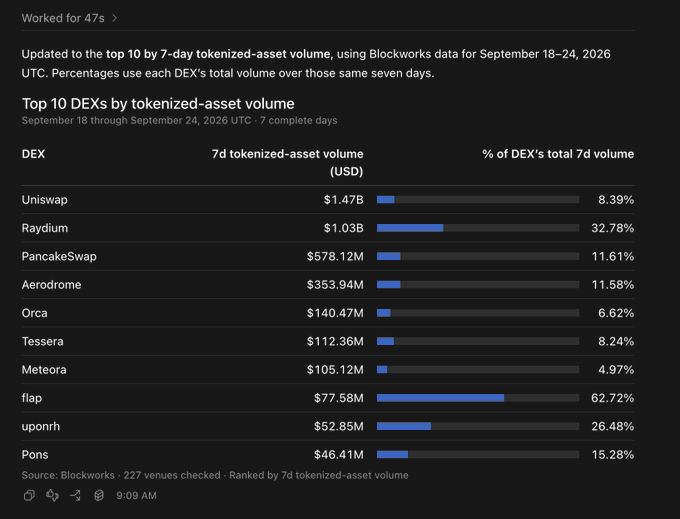680x519 pixels.
Task: Click the $578.12M volume value
Action: pyautogui.click(x=335, y=257)
